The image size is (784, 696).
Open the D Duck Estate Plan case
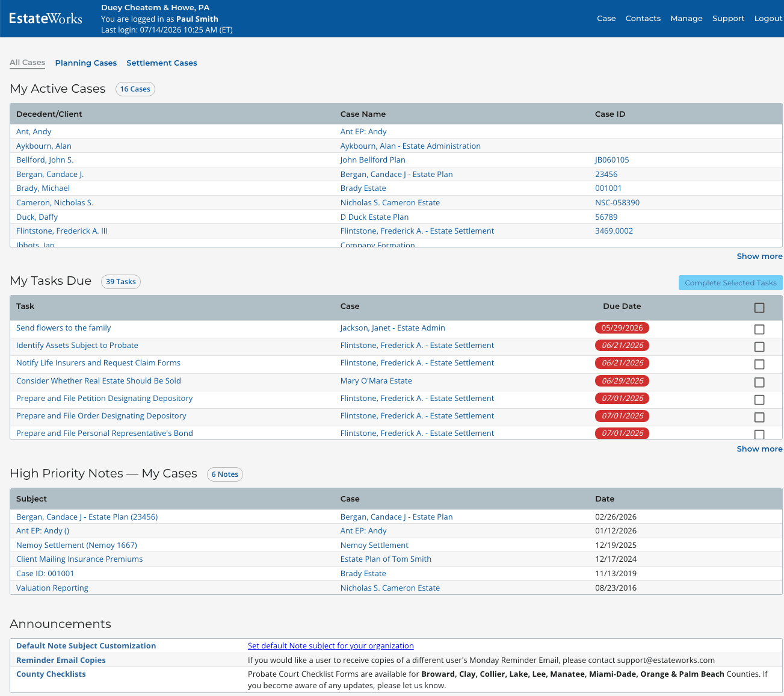[374, 217]
